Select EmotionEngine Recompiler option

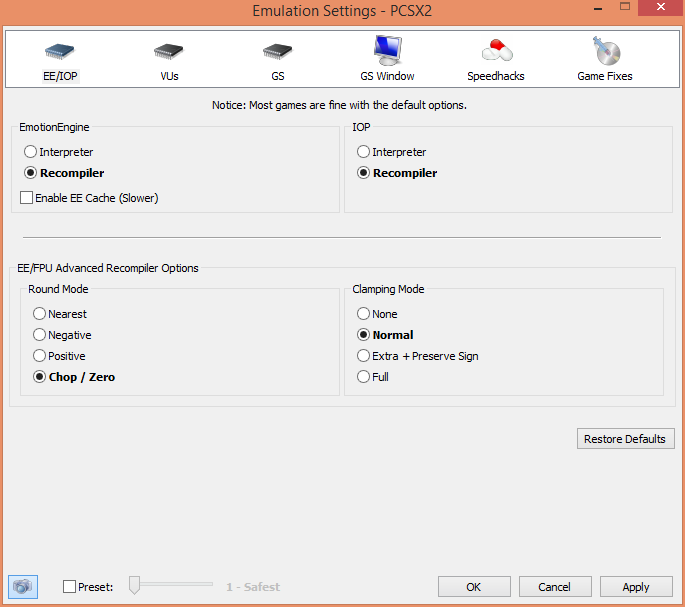64,173
